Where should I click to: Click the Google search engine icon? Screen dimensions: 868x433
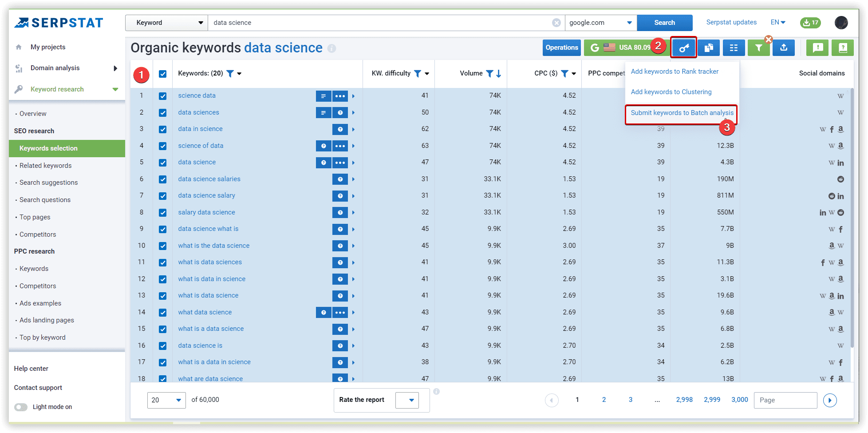[x=595, y=47]
